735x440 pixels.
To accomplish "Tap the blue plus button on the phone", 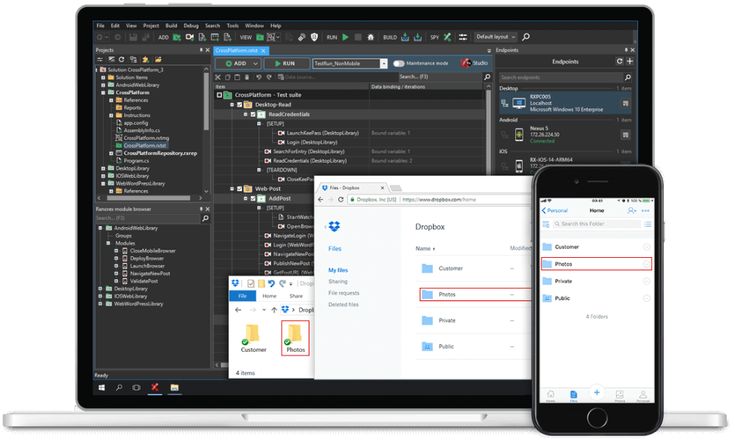I will [597, 392].
